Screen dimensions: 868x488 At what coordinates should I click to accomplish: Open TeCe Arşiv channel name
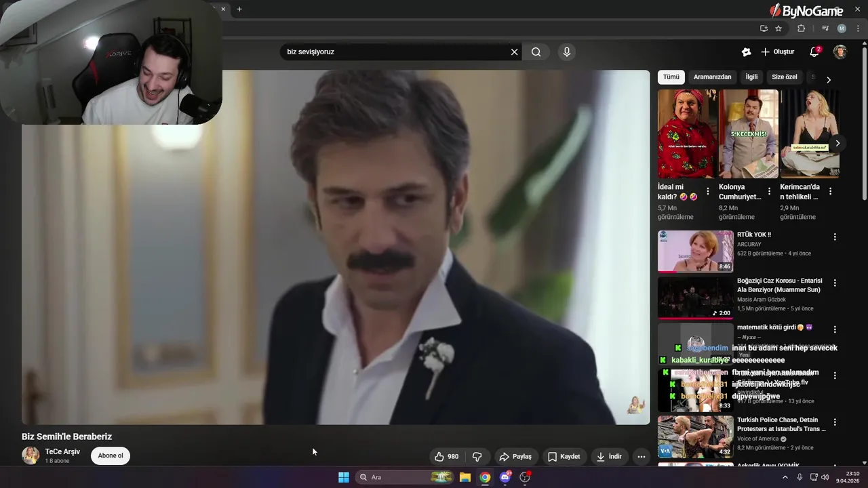click(x=62, y=452)
